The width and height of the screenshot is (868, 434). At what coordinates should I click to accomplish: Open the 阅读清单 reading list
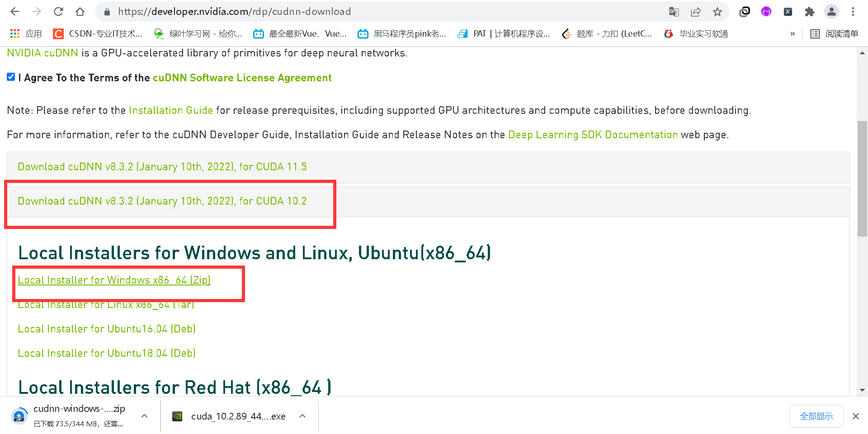click(834, 34)
